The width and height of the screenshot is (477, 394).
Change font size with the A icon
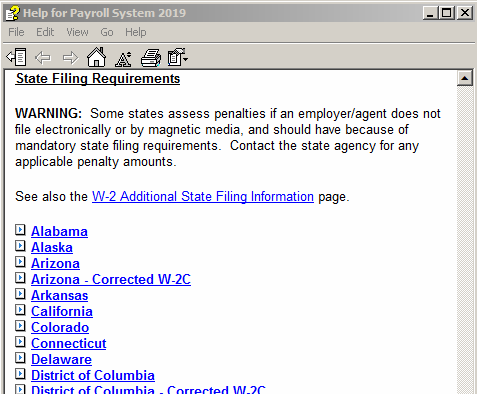(x=123, y=59)
